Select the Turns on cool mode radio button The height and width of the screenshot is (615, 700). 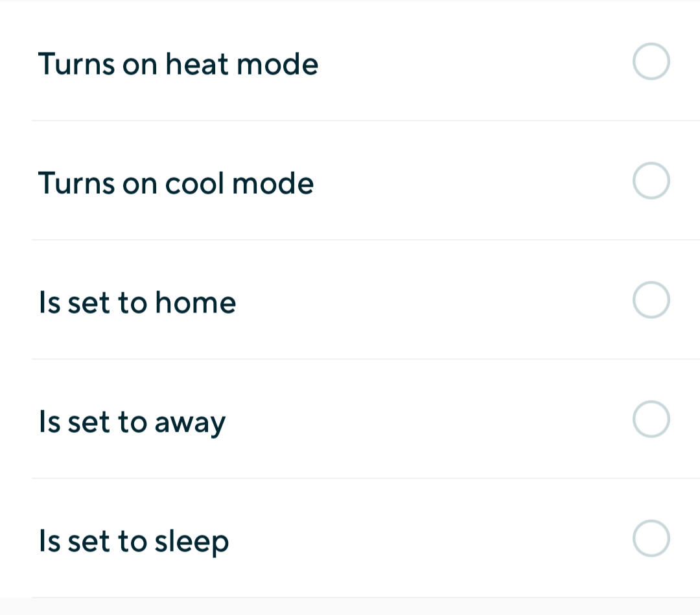pos(651,180)
